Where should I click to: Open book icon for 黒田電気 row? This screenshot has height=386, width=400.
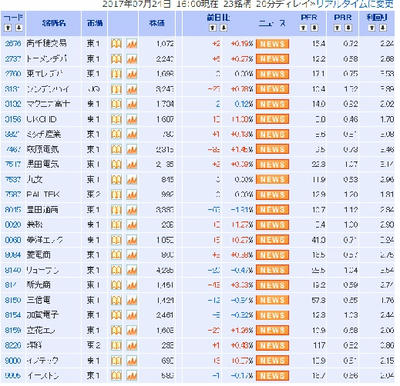pos(116,164)
